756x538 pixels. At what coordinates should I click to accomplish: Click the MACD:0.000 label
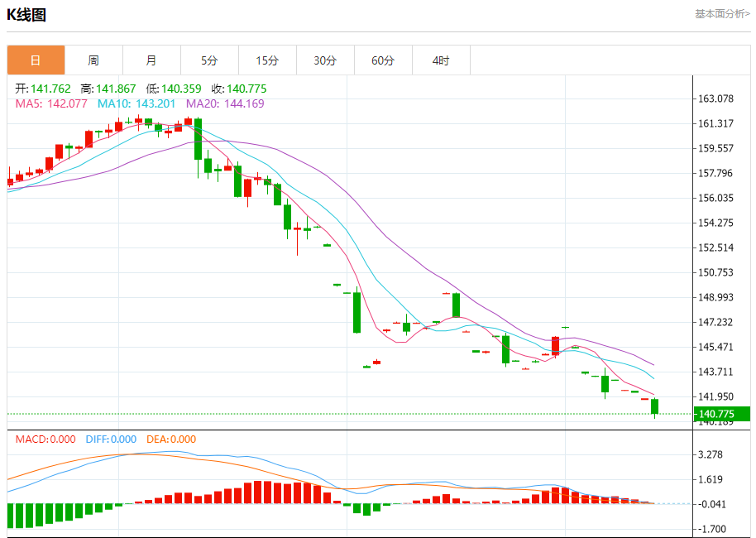45,439
